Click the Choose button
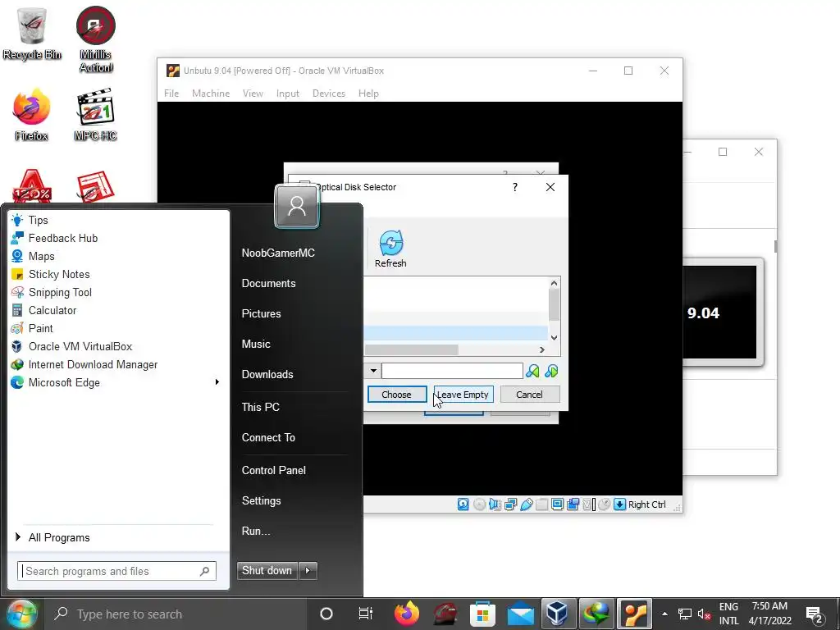This screenshot has width=840, height=630. pyautogui.click(x=397, y=395)
